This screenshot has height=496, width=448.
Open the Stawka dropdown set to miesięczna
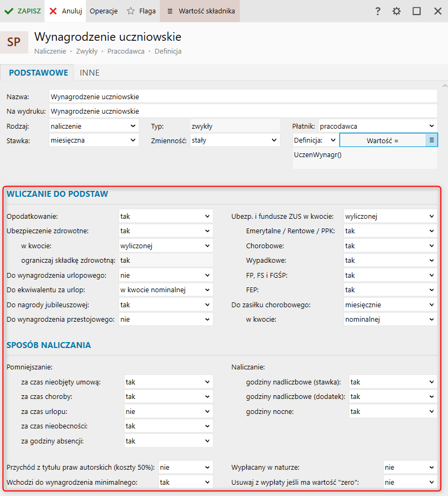tap(94, 140)
